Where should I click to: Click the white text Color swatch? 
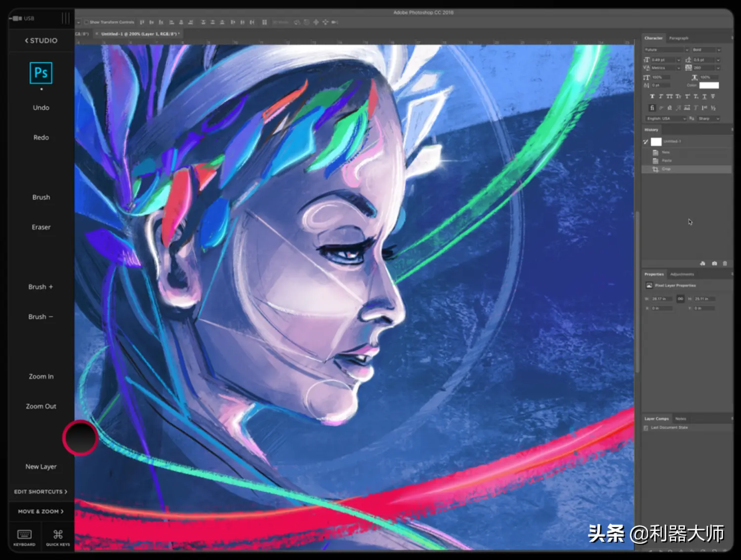(709, 85)
